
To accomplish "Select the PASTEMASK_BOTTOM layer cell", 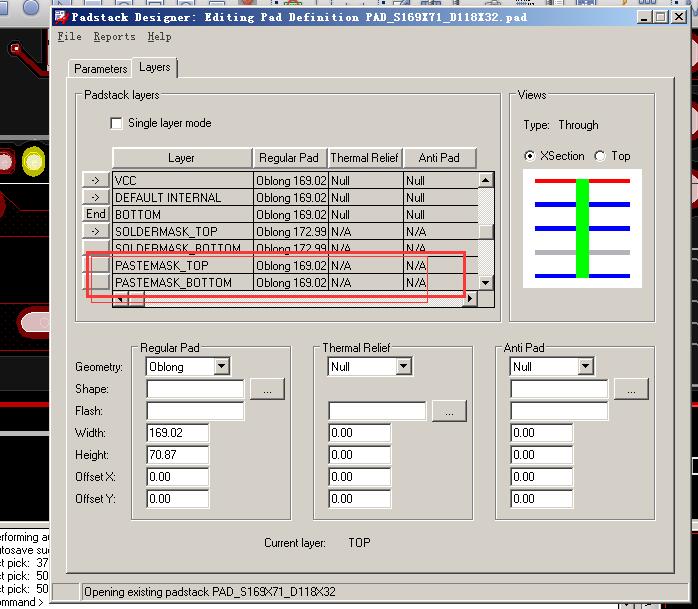I will pyautogui.click(x=183, y=282).
